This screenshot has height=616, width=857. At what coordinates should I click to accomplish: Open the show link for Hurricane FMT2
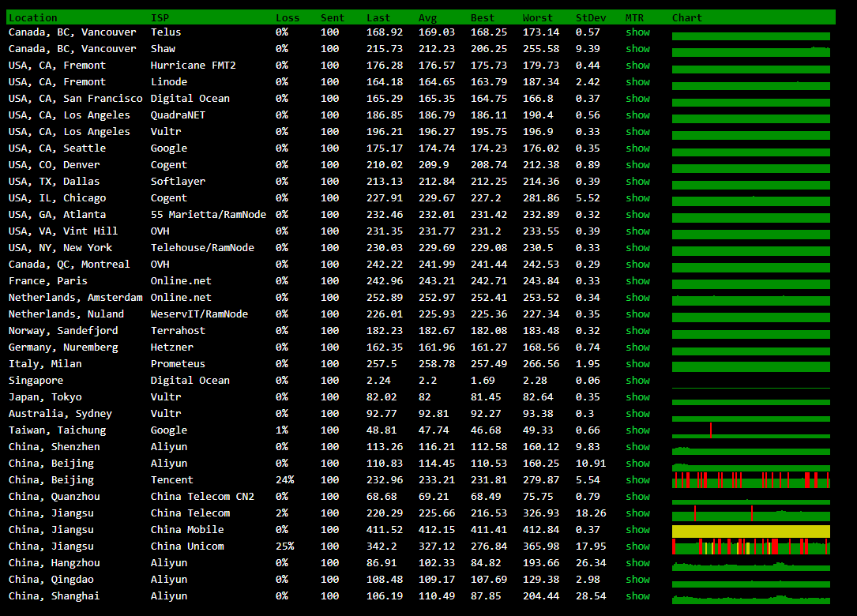pyautogui.click(x=638, y=66)
